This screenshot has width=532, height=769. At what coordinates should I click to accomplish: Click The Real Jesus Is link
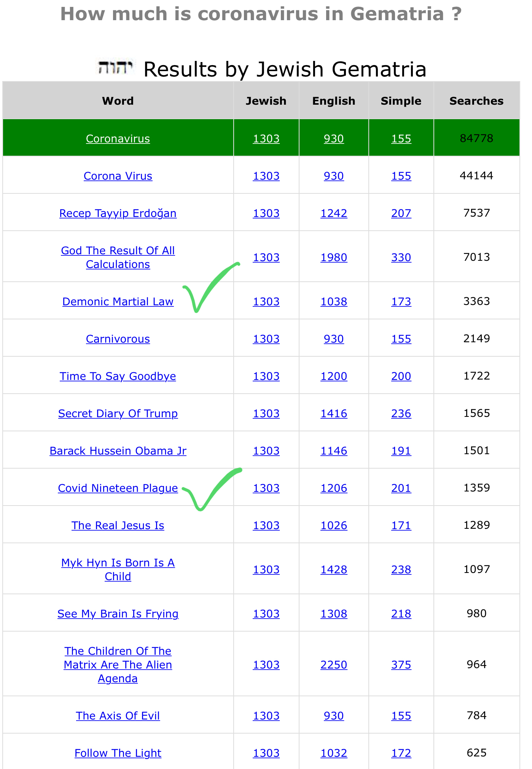(118, 525)
